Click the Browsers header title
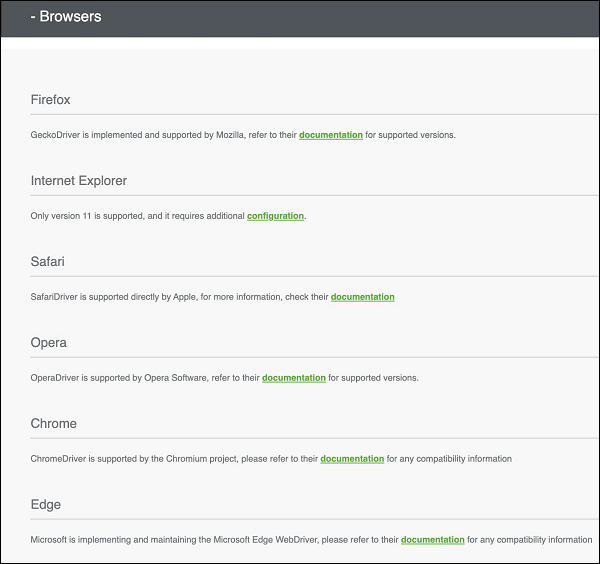This screenshot has width=600, height=564. [x=70, y=17]
